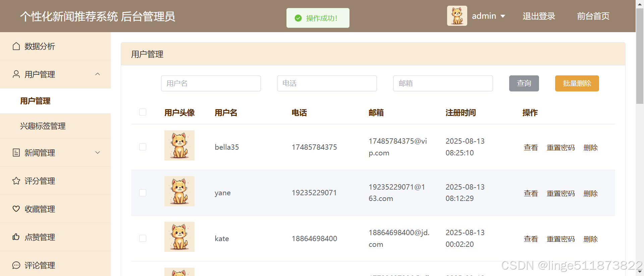
Task: Open 数据分析 in the sidebar
Action: [55, 46]
